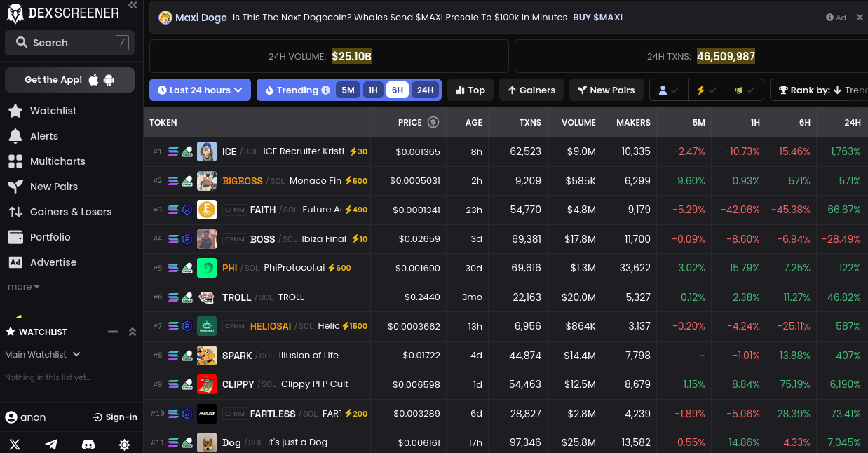
Task: Open the Last 24 hours dropdown
Action: (x=200, y=90)
